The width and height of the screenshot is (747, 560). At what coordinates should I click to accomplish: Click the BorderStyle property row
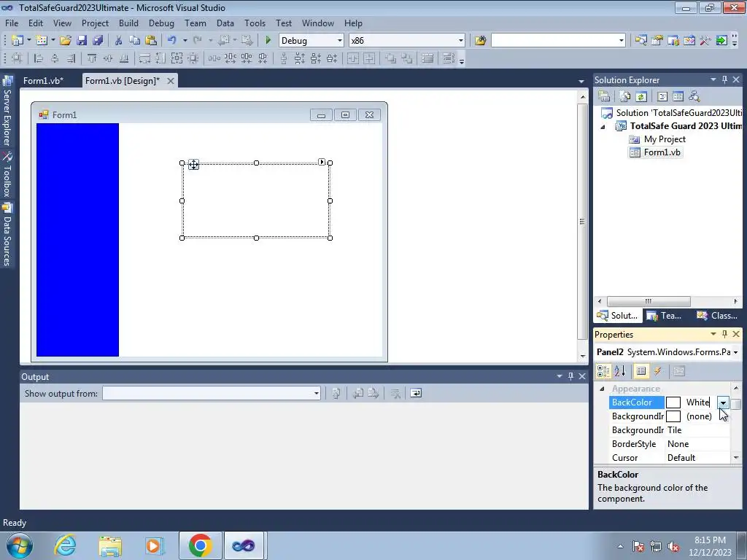[x=670, y=444]
